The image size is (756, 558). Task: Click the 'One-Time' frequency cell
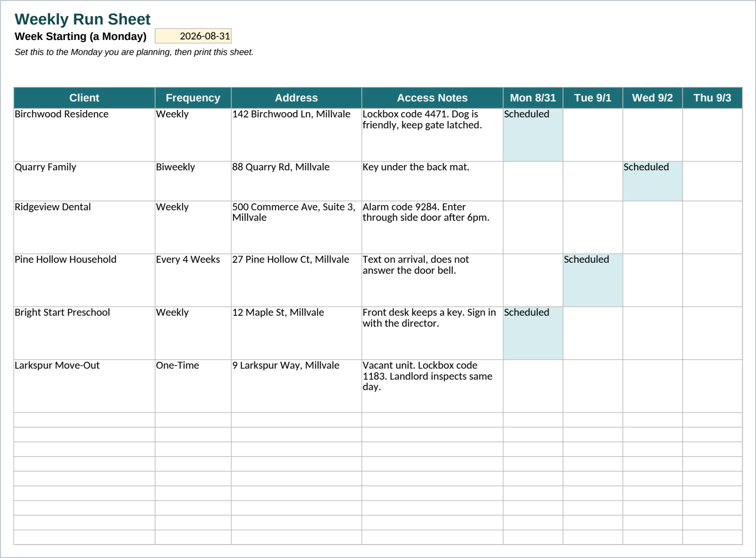point(193,386)
